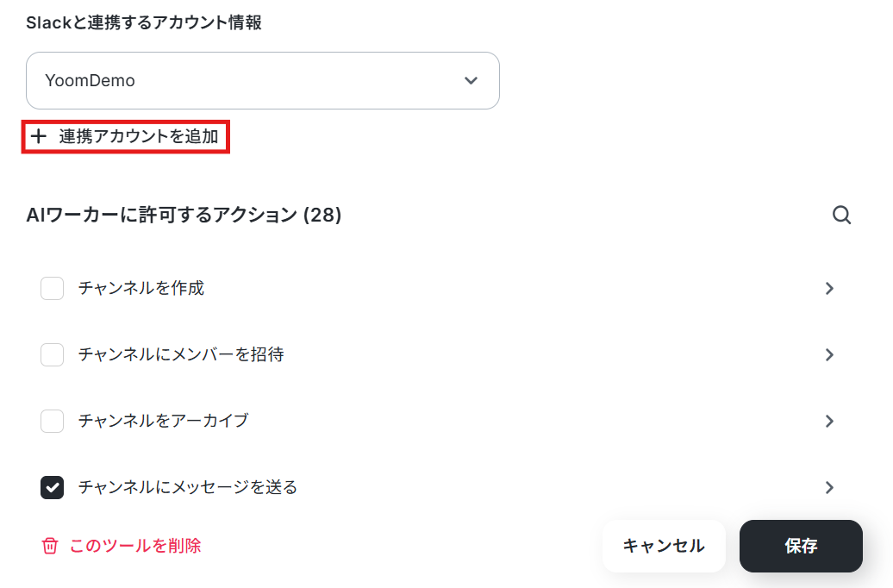Image resolution: width=893 pixels, height=588 pixels.
Task: Check the チャンネルにメンバーを招待 box
Action: [x=52, y=354]
